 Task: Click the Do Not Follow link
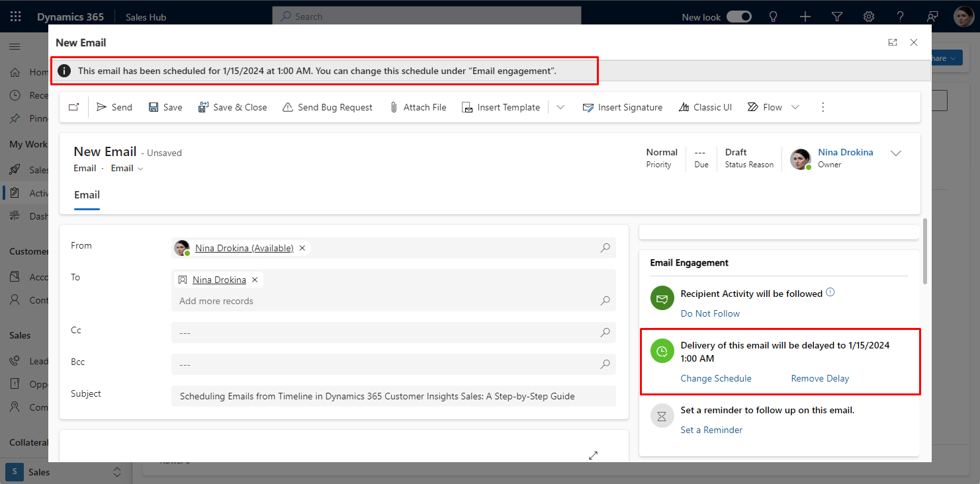coord(710,313)
